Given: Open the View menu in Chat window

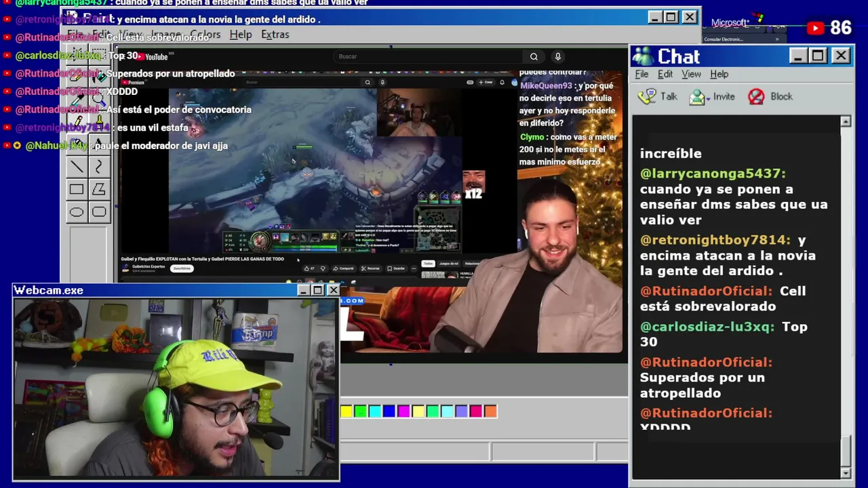Looking at the screenshot, I should click(x=691, y=74).
